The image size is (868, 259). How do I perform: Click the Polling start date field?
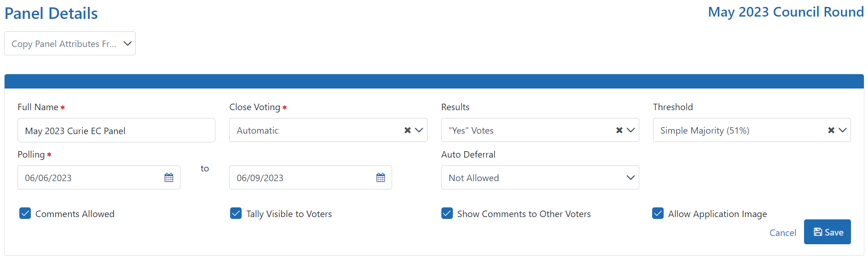[x=90, y=177]
